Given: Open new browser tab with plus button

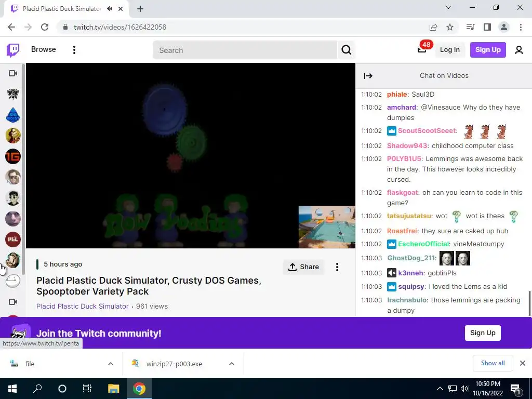Looking at the screenshot, I should [140, 9].
